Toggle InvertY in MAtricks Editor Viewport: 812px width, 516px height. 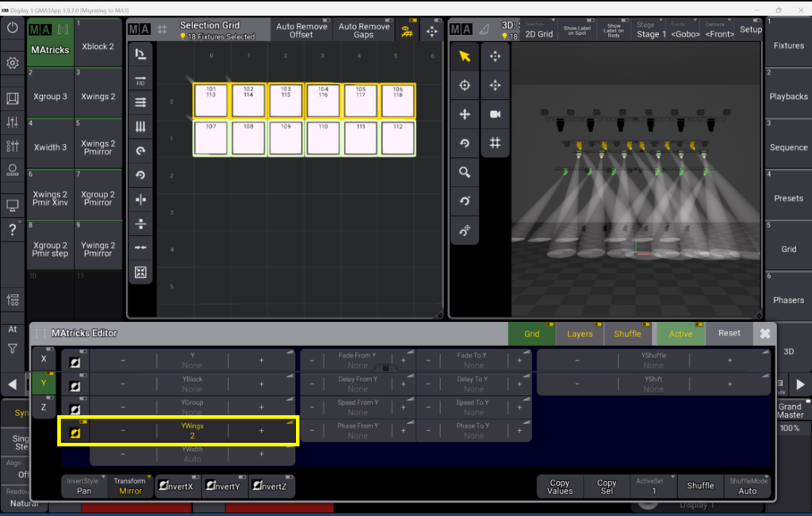[225, 486]
